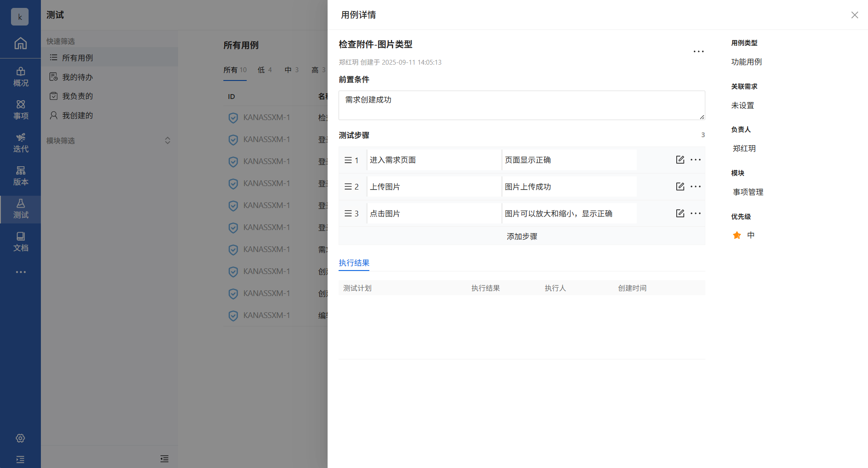This screenshot has width=868, height=468.
Task: Grab drag handle of step 3
Action: coord(348,214)
